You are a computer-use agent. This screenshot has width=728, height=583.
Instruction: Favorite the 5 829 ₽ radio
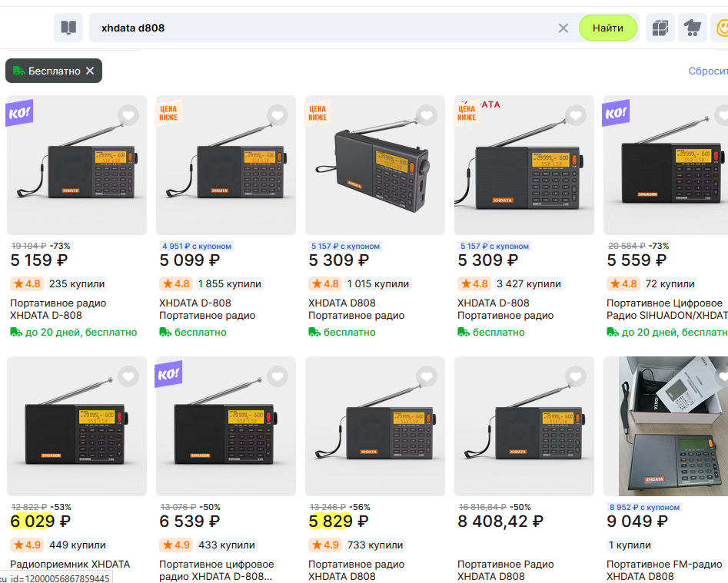(x=426, y=376)
